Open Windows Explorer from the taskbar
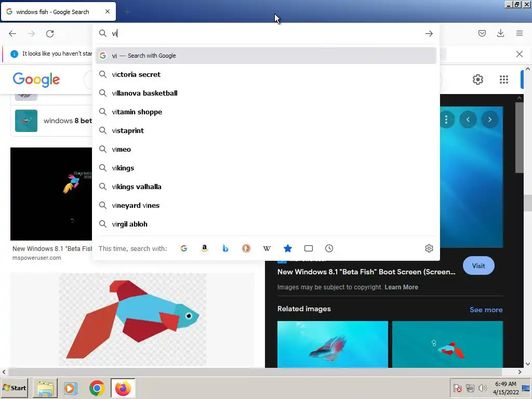 click(45, 388)
